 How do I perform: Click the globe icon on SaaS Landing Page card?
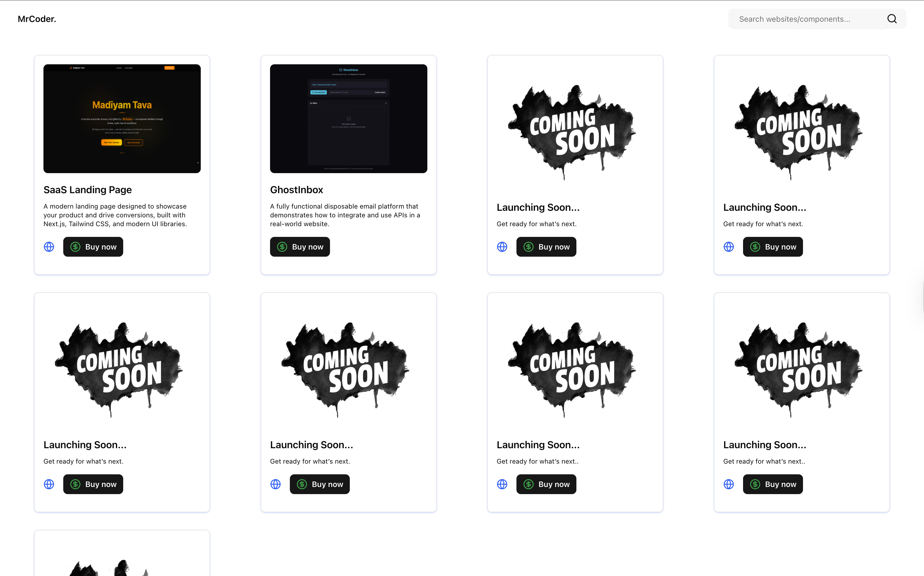tap(49, 247)
